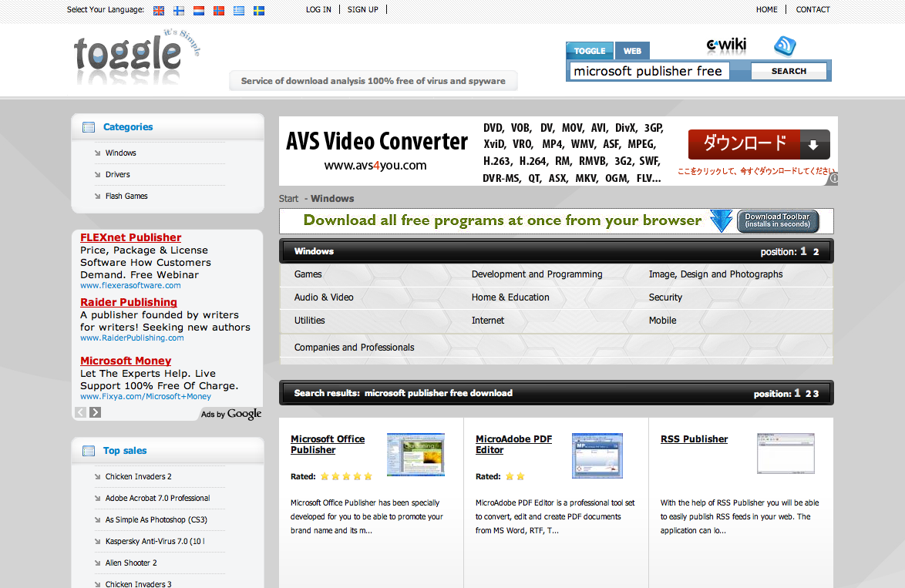Open the Microsoft Money ad link
This screenshot has height=588, width=905.
[126, 361]
